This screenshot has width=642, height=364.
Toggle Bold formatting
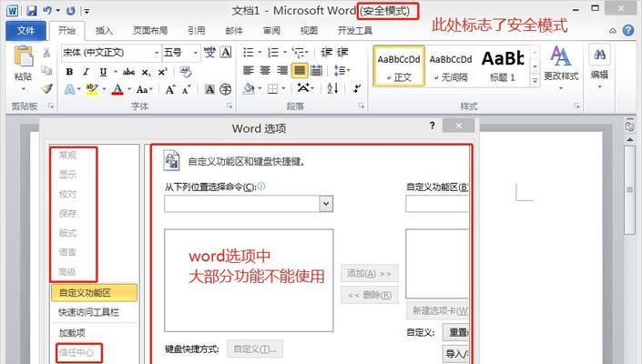coord(69,72)
